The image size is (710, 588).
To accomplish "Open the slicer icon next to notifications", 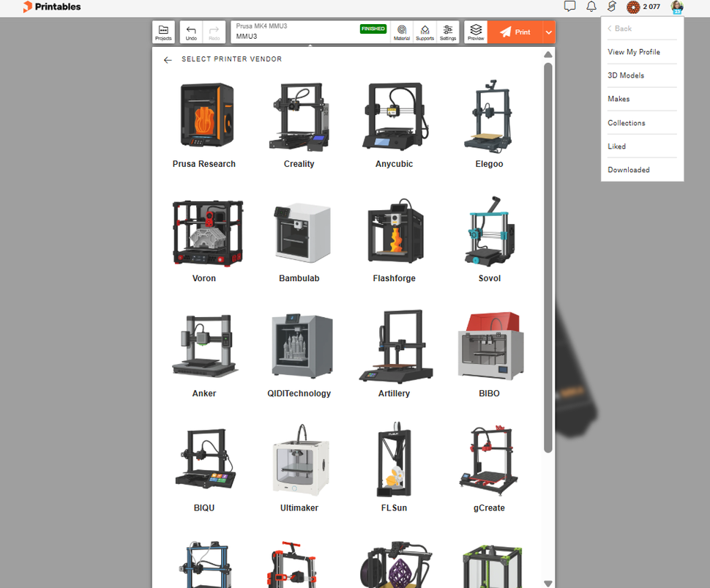I will click(611, 7).
